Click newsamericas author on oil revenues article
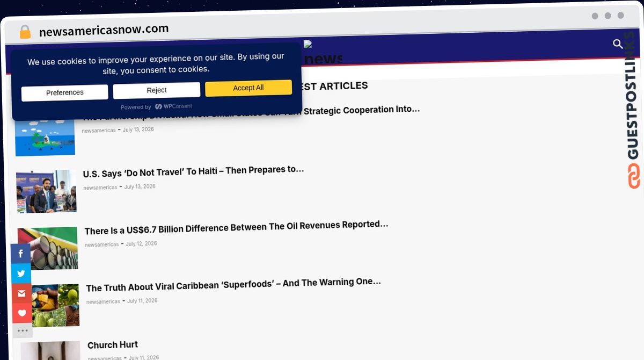The image size is (644, 360). coord(102,244)
